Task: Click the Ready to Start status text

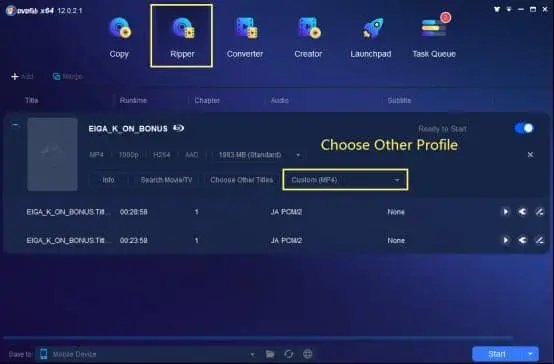Action: pos(442,129)
